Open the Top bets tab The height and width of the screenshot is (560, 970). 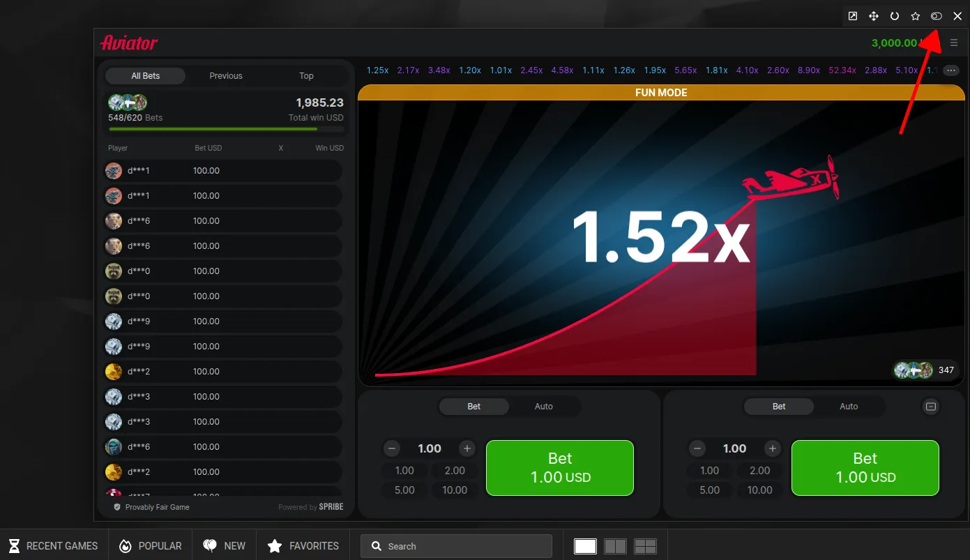(306, 76)
